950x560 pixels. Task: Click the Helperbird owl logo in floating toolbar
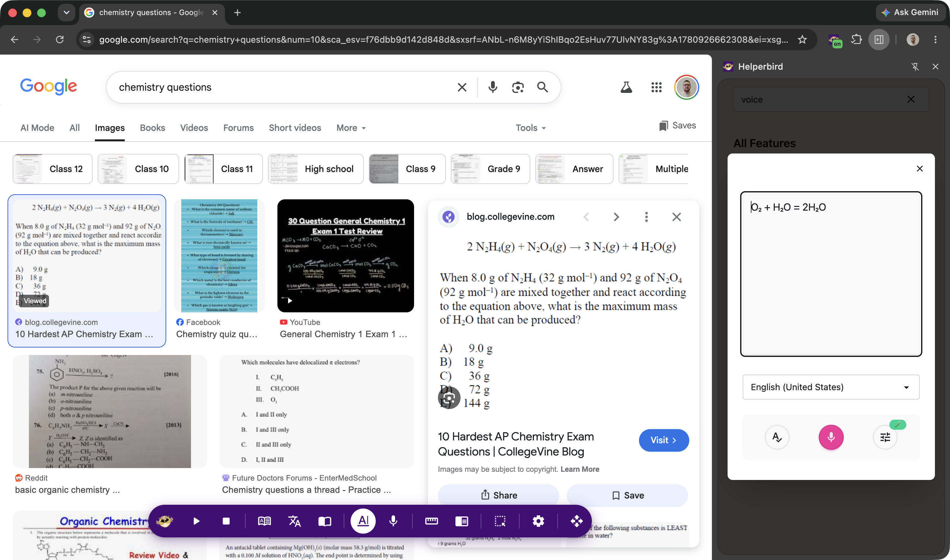[x=165, y=521]
